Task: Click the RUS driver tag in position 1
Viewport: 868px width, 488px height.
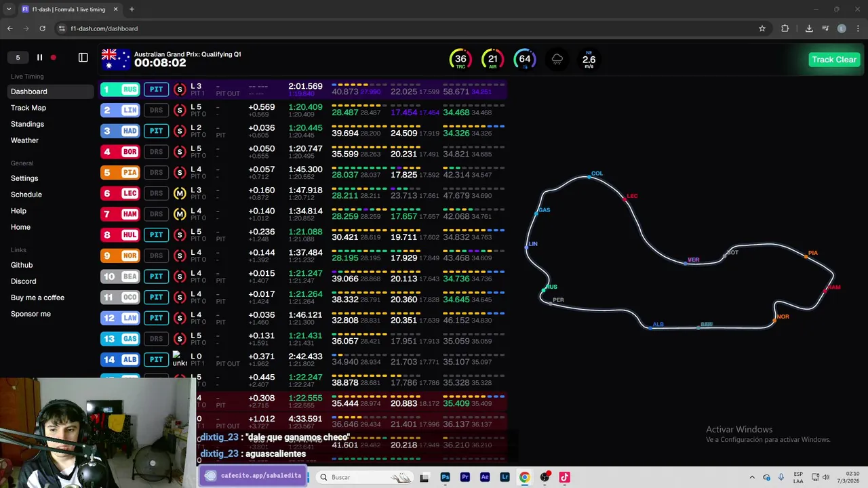Action: coord(120,89)
